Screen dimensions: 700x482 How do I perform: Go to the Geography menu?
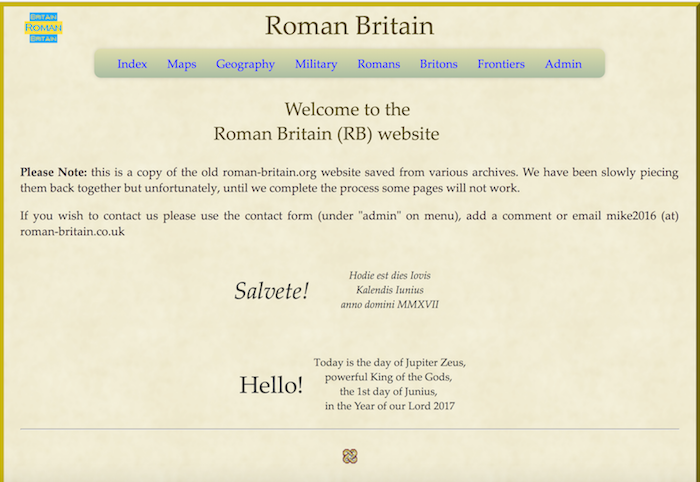[245, 64]
